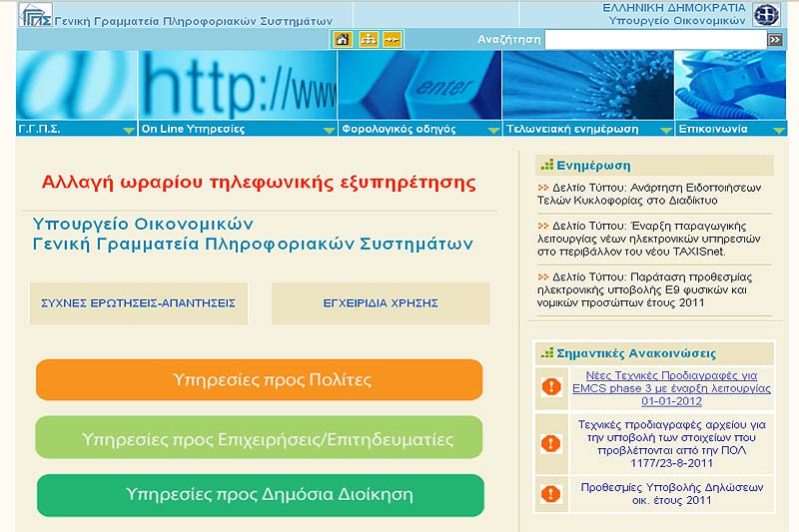Open press release on Τελών Κυκλοφορίας notices
The width and height of the screenshot is (799, 532).
click(x=649, y=194)
